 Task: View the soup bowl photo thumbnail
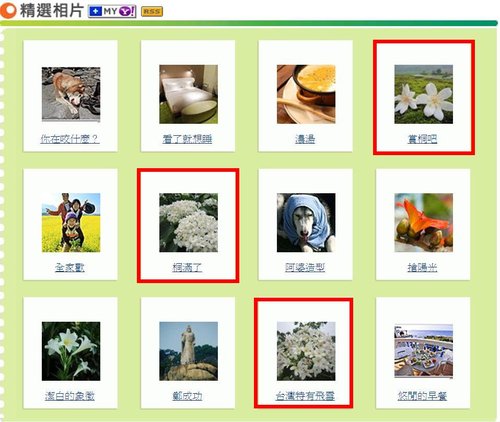[306, 94]
